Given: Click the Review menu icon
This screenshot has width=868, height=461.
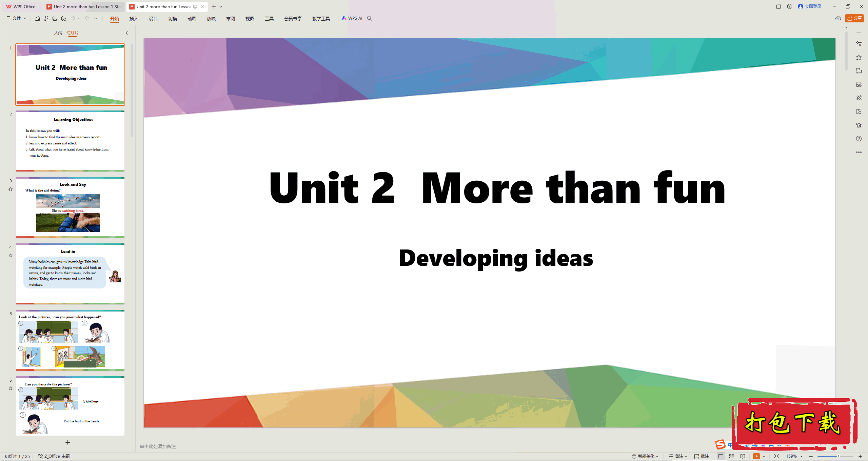Looking at the screenshot, I should coord(231,18).
